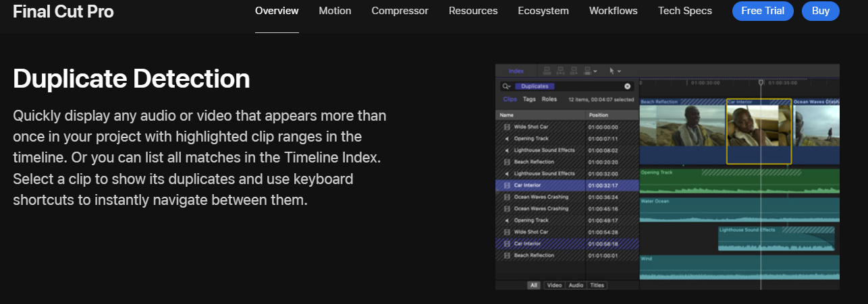The width and height of the screenshot is (868, 304).
Task: Click the playhead marker on the timeline ruler
Action: pyautogui.click(x=761, y=83)
